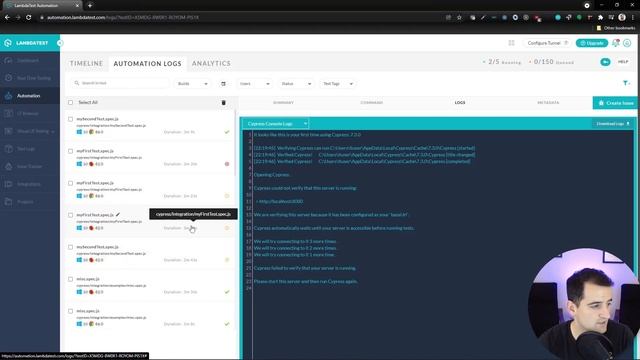Image resolution: width=640 pixels, height=360 pixels.
Task: Open the Dashboard icon in the sidebar
Action: click(9, 60)
